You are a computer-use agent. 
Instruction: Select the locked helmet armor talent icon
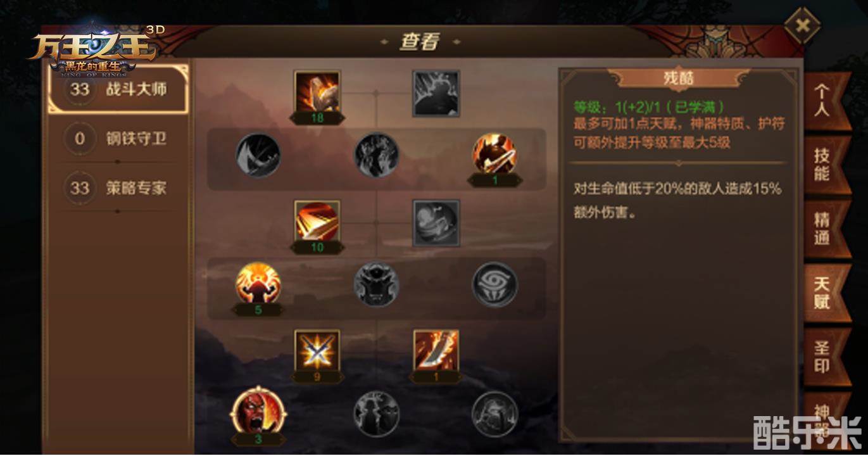coord(377,285)
